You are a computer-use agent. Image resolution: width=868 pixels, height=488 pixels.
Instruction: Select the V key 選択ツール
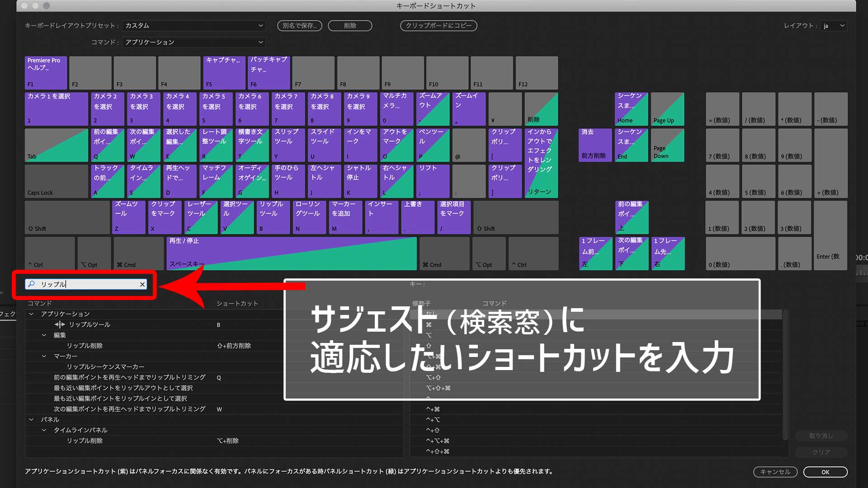237,217
